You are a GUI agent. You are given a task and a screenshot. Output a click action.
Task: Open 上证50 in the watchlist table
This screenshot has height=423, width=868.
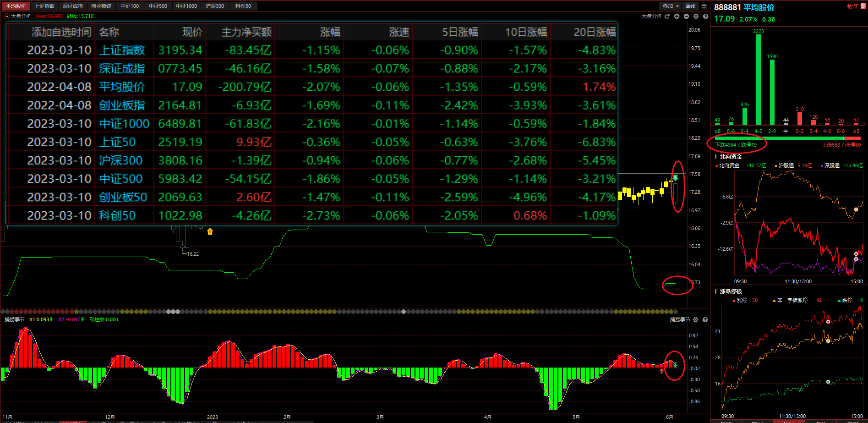[117, 142]
